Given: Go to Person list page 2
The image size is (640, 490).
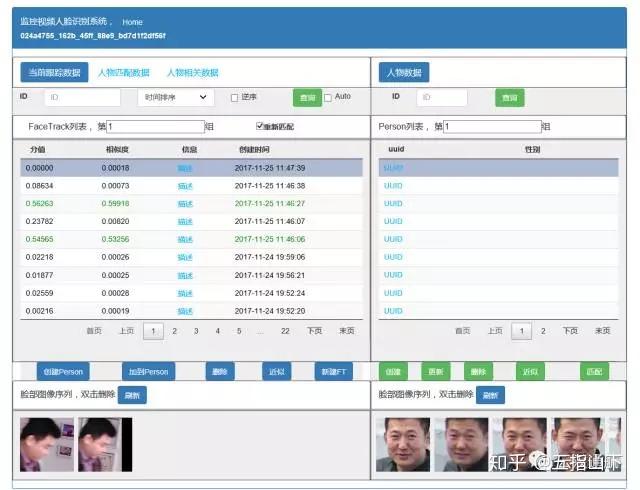Looking at the screenshot, I should point(543,331).
